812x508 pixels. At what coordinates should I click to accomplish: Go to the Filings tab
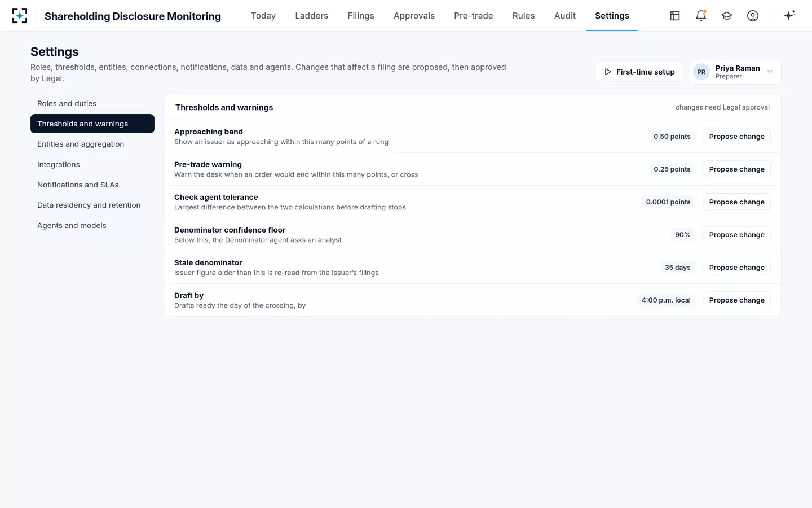pos(361,16)
